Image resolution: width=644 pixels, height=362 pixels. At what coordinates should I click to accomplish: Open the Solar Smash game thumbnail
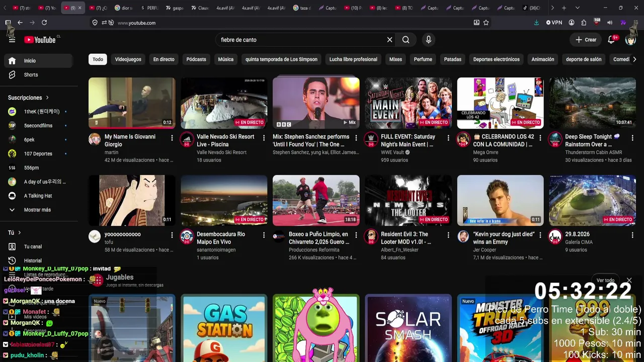(x=408, y=328)
